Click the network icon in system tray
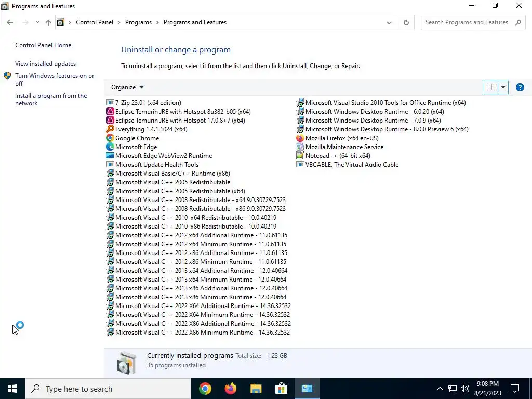532x399 pixels. (453, 389)
